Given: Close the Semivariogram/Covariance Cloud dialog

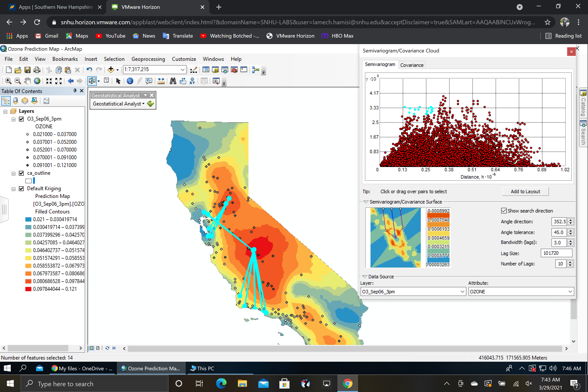Looking at the screenshot, I should coord(571,52).
